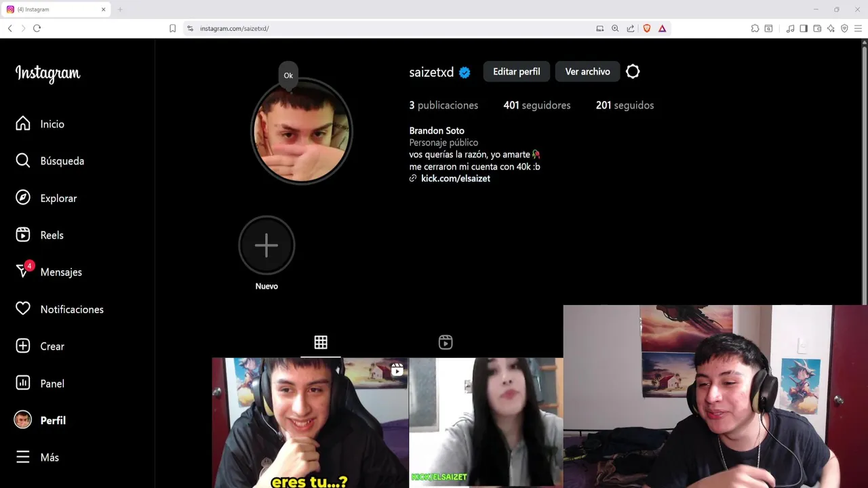Click the profile picture avatar

pyautogui.click(x=302, y=131)
